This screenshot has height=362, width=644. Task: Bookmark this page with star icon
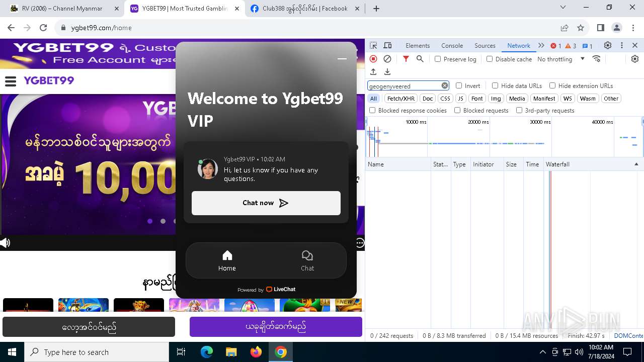coord(581,28)
